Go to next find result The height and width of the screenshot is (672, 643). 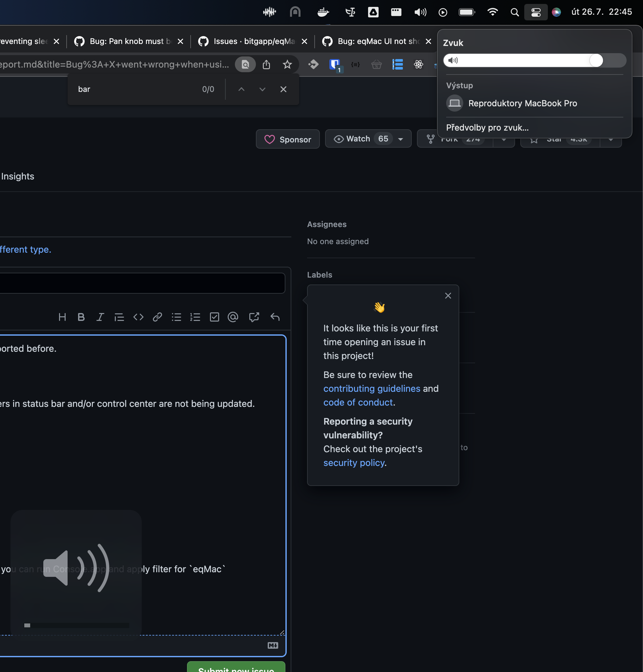pyautogui.click(x=262, y=89)
